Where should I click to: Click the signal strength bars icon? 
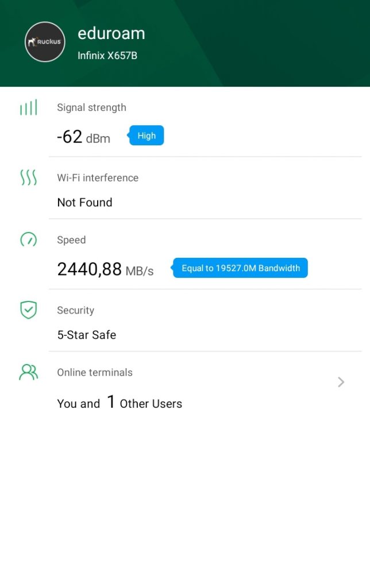click(x=28, y=107)
